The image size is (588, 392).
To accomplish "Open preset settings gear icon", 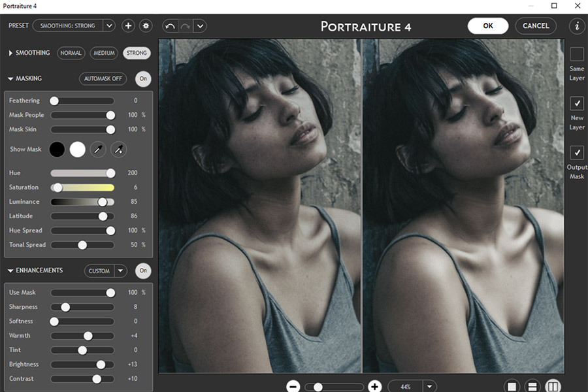I will point(146,26).
